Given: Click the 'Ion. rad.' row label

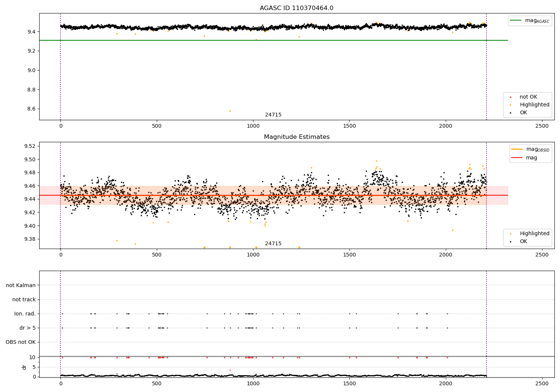Looking at the screenshot, I should pyautogui.click(x=25, y=314).
